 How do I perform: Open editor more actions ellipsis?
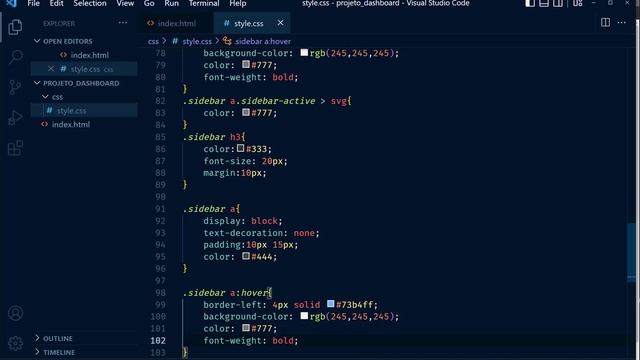(x=622, y=23)
